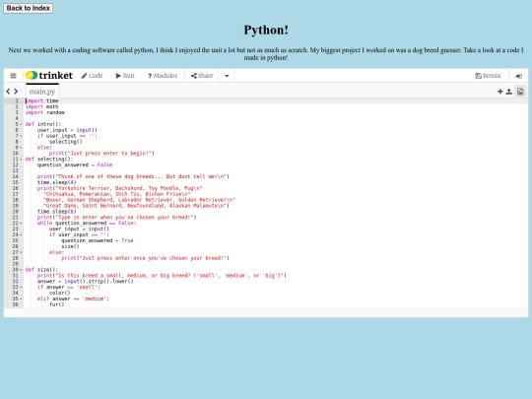Image resolution: width=532 pixels, height=399 pixels.
Task: Expand the Share dropdown arrow
Action: point(227,76)
